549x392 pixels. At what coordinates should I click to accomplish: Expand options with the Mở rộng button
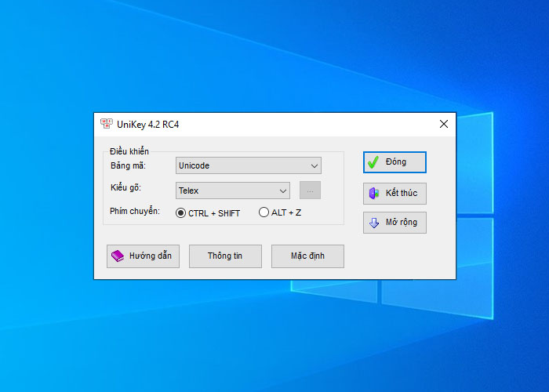[x=394, y=223]
